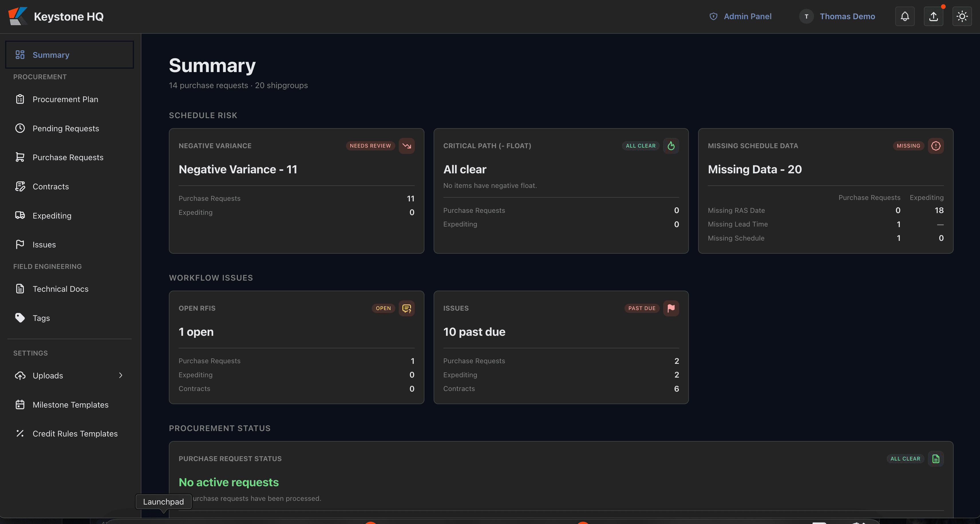The height and width of the screenshot is (524, 980).
Task: Click the Thomas Demo avatar
Action: coord(806,16)
